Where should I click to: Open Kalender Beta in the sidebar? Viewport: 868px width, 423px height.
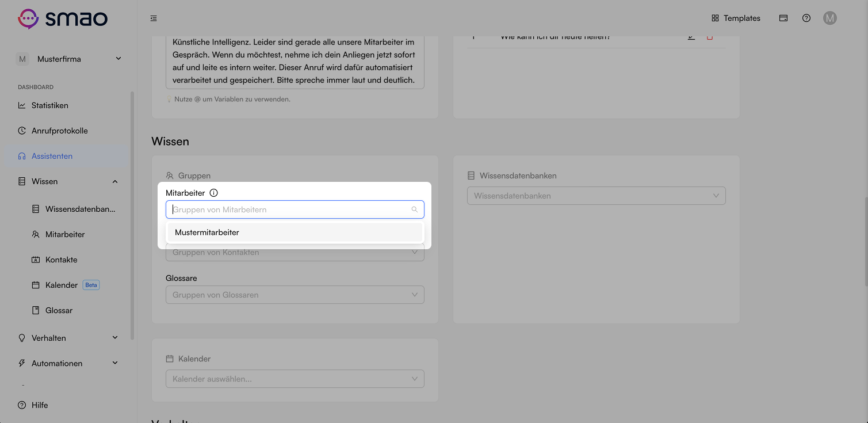pos(66,285)
